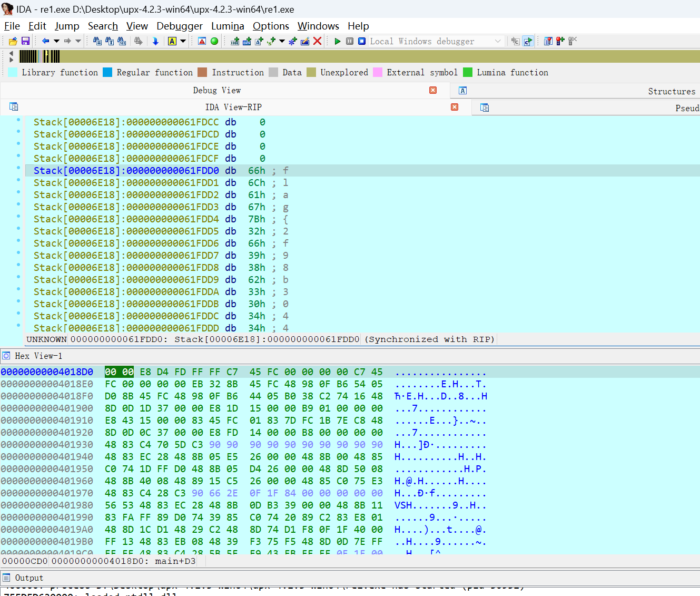The width and height of the screenshot is (700, 596).
Task: Click the yellow 'A' text search icon
Action: coord(172,41)
